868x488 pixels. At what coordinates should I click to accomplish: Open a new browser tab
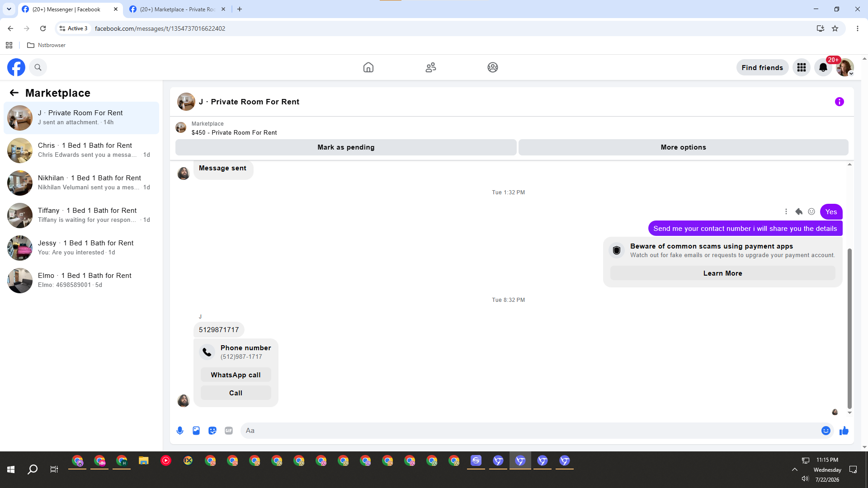click(240, 9)
